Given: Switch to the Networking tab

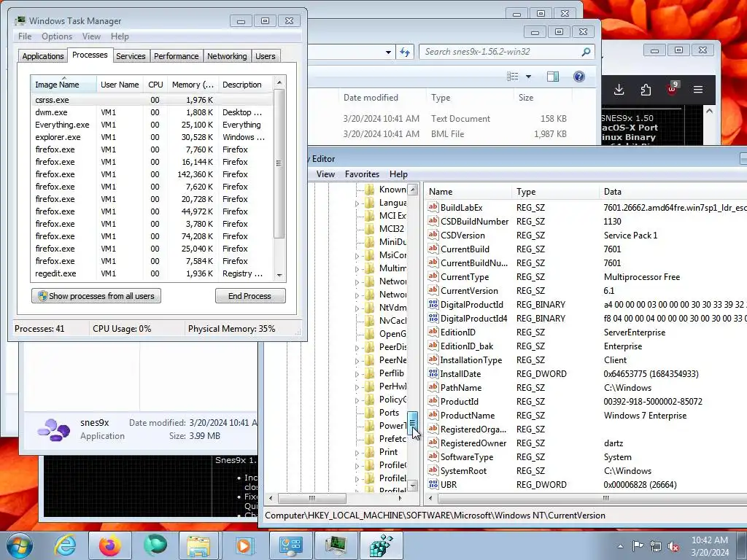Looking at the screenshot, I should point(227,56).
